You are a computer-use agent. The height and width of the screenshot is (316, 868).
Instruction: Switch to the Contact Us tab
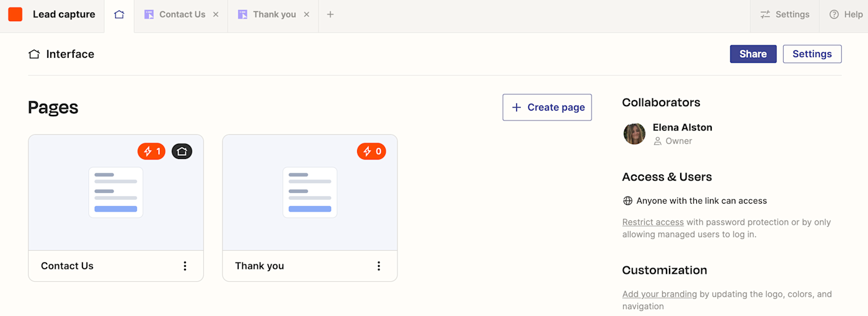coord(175,14)
